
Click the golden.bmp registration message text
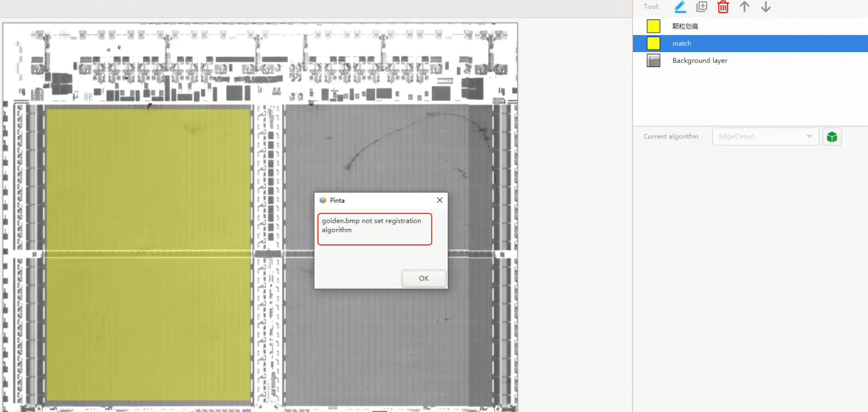tap(372, 225)
